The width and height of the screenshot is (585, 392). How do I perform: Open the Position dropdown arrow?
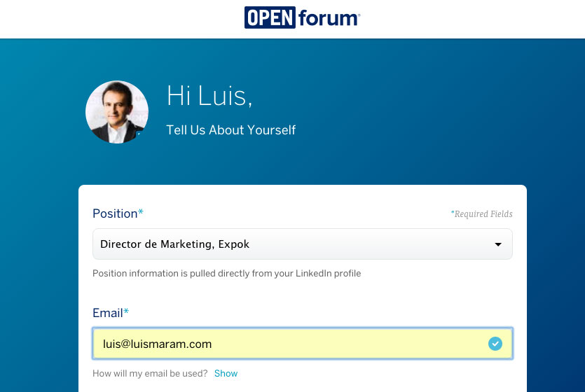pyautogui.click(x=498, y=244)
